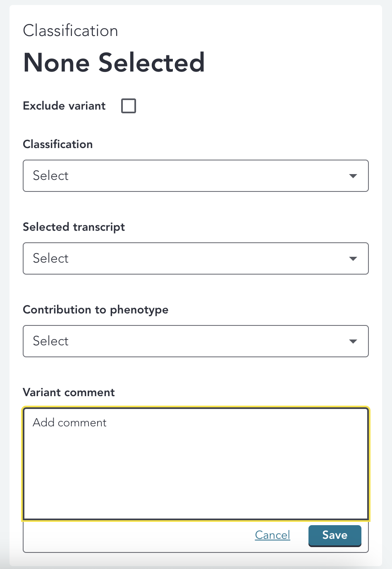The width and height of the screenshot is (392, 569).
Task: Click the Contribution to phenotype arrow icon
Action: pyautogui.click(x=353, y=342)
